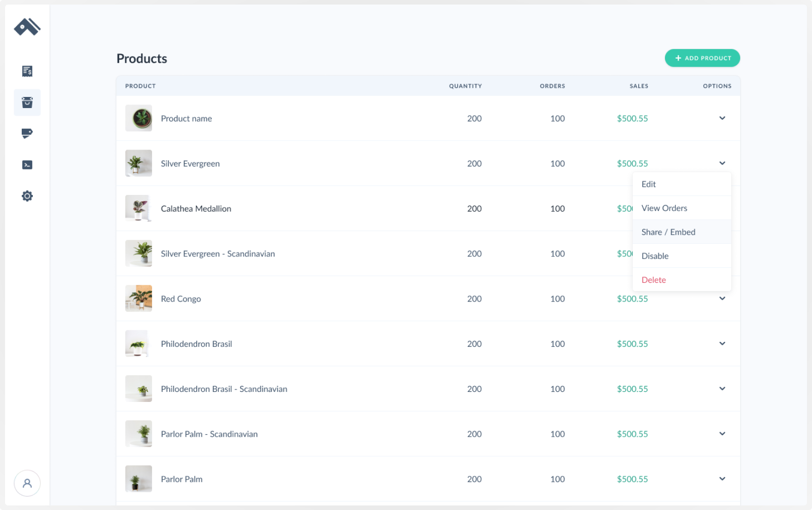812x510 pixels.
Task: Expand the options chevron for Red Congo
Action: pyautogui.click(x=723, y=298)
